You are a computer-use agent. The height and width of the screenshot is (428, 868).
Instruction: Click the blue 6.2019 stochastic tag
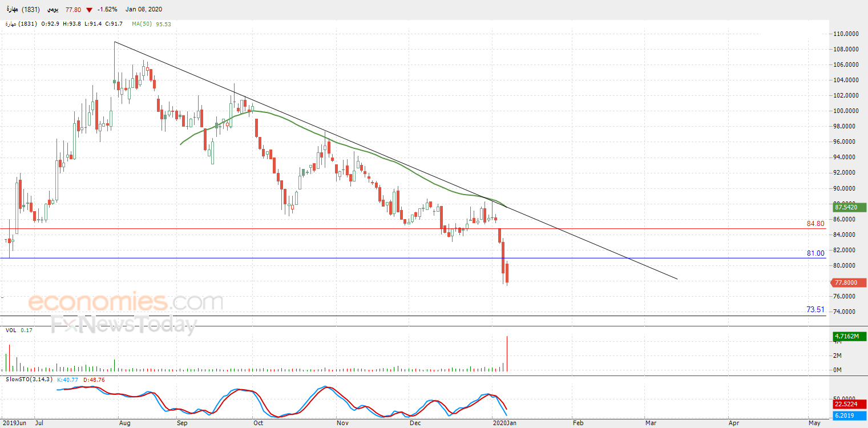(x=850, y=415)
